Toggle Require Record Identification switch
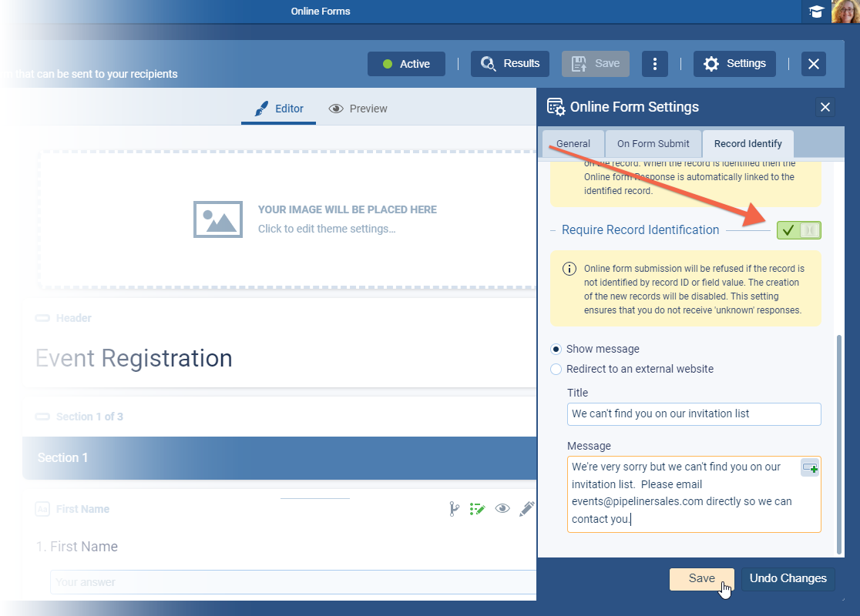 click(x=798, y=230)
